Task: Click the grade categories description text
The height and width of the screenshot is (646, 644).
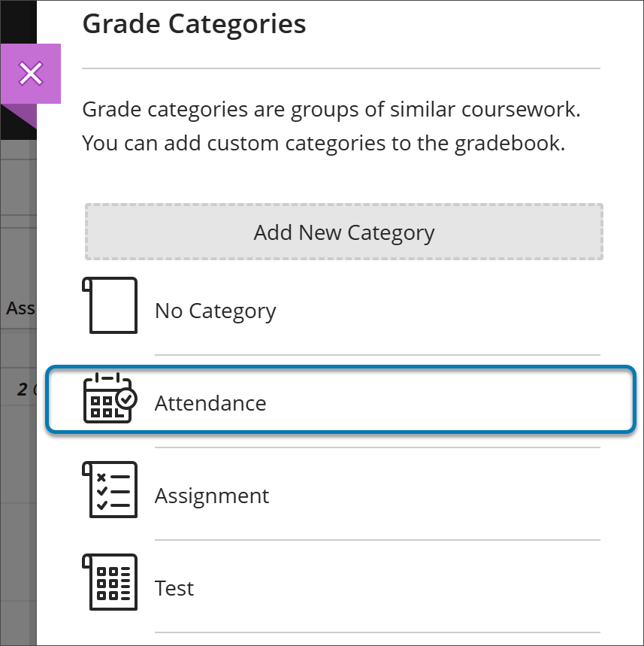Action: 331,126
